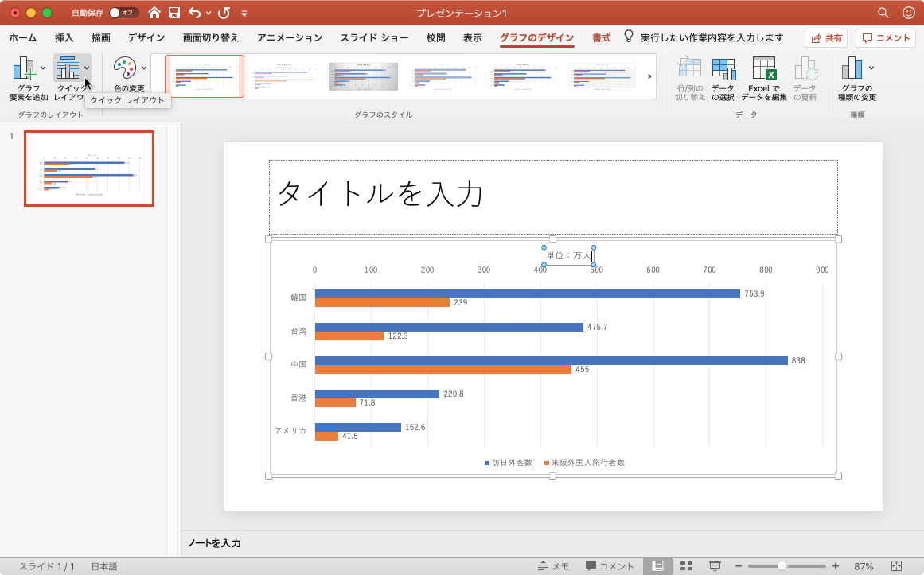Open the 表示 tab

point(473,37)
